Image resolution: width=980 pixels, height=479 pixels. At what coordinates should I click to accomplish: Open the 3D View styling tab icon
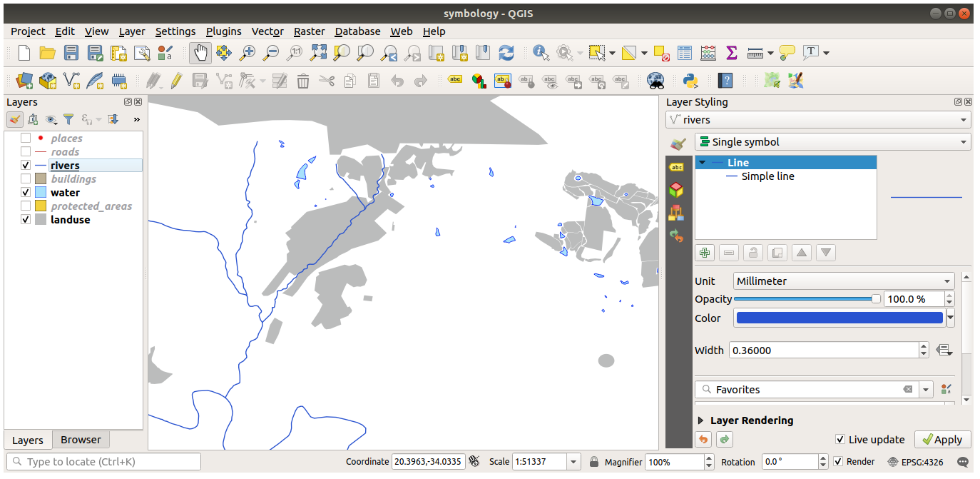pos(676,190)
